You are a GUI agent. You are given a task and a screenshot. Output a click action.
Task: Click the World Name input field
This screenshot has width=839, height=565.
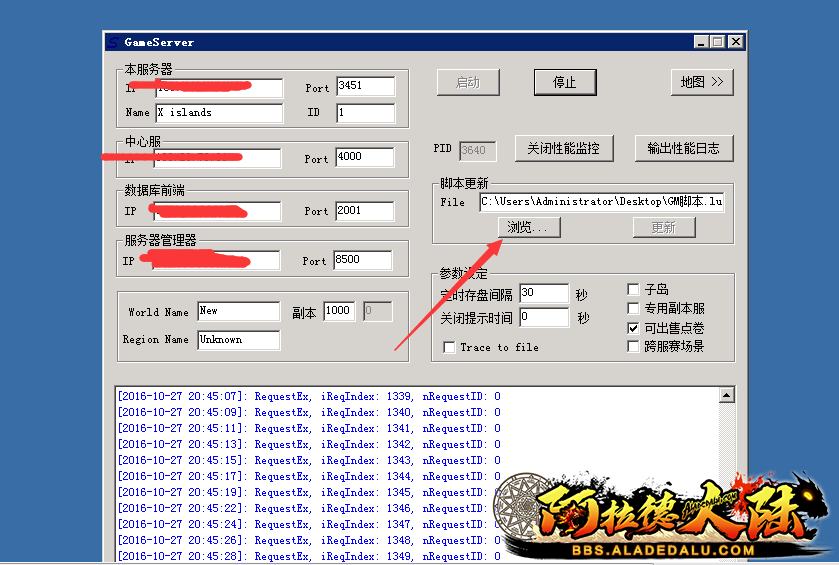click(x=238, y=311)
